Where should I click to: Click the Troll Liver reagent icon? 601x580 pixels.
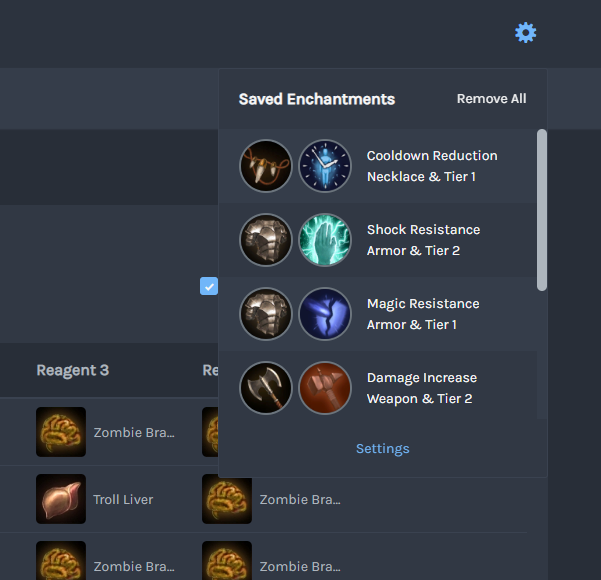pyautogui.click(x=61, y=499)
